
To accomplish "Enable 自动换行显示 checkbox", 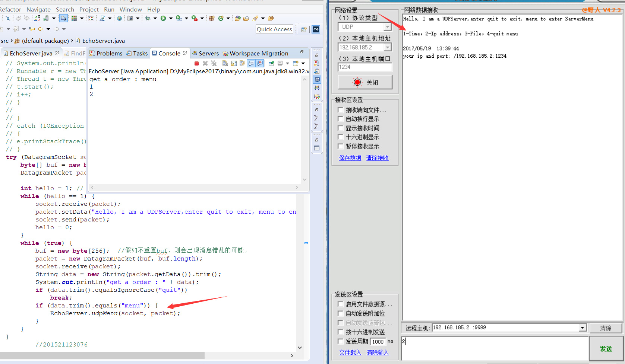I will tap(340, 119).
